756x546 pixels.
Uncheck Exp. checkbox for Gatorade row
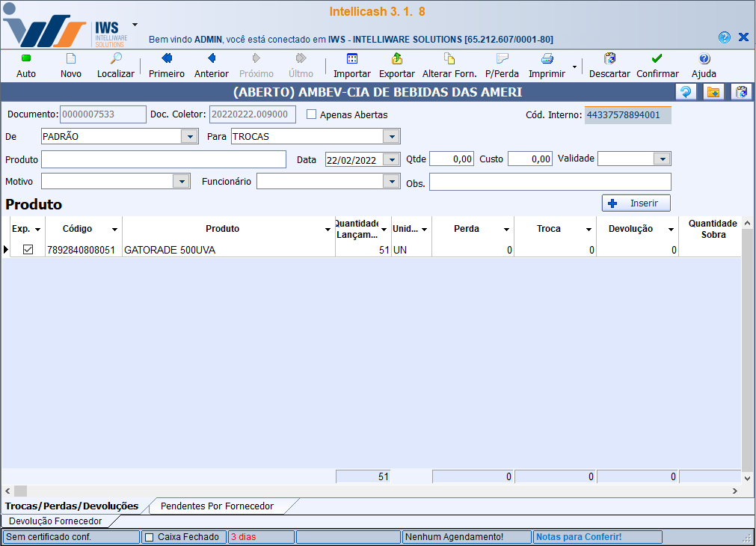point(28,250)
